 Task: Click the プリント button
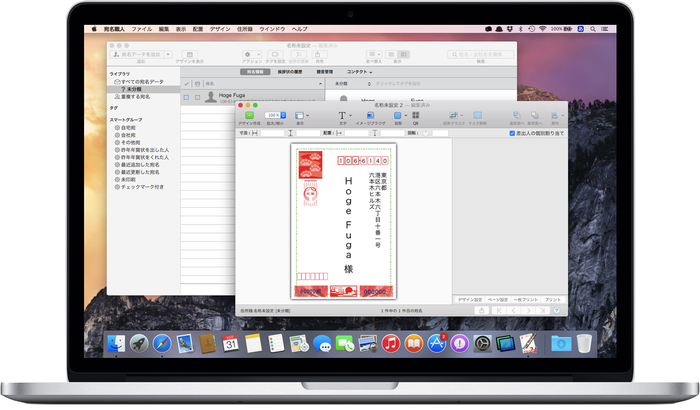553,300
